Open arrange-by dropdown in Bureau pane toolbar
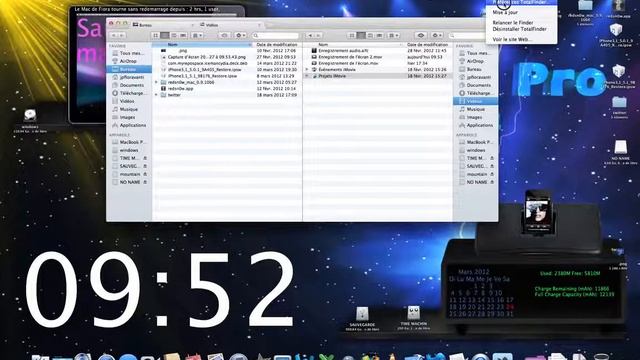640x360 pixels. [198, 36]
